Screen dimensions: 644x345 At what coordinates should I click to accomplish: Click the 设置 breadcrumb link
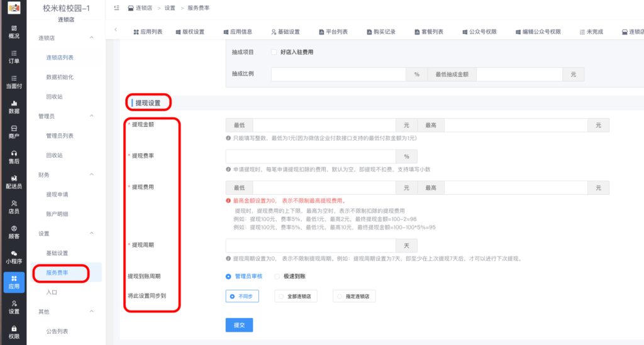(x=170, y=8)
